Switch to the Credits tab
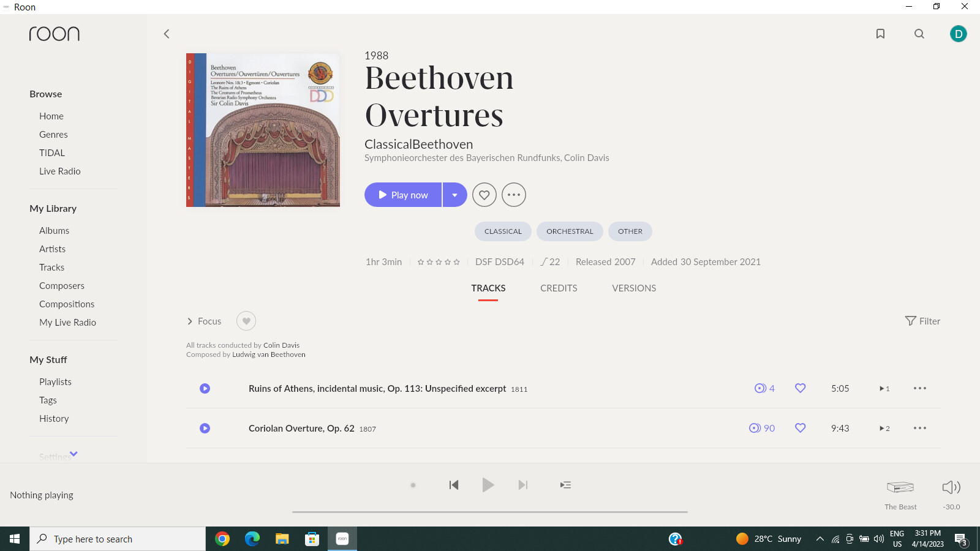Screen dimensions: 980x551 (x=558, y=288)
